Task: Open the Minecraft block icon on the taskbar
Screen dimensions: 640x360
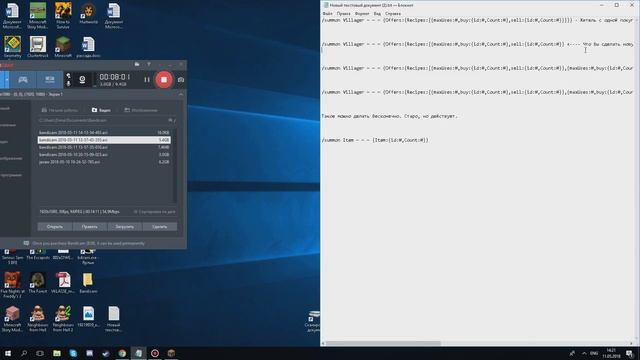Action: pyautogui.click(x=171, y=353)
